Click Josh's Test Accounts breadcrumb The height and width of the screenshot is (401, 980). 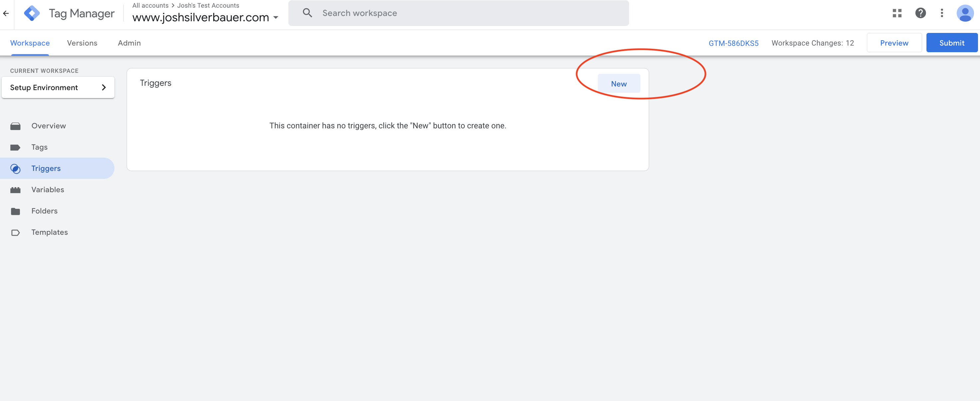(208, 5)
